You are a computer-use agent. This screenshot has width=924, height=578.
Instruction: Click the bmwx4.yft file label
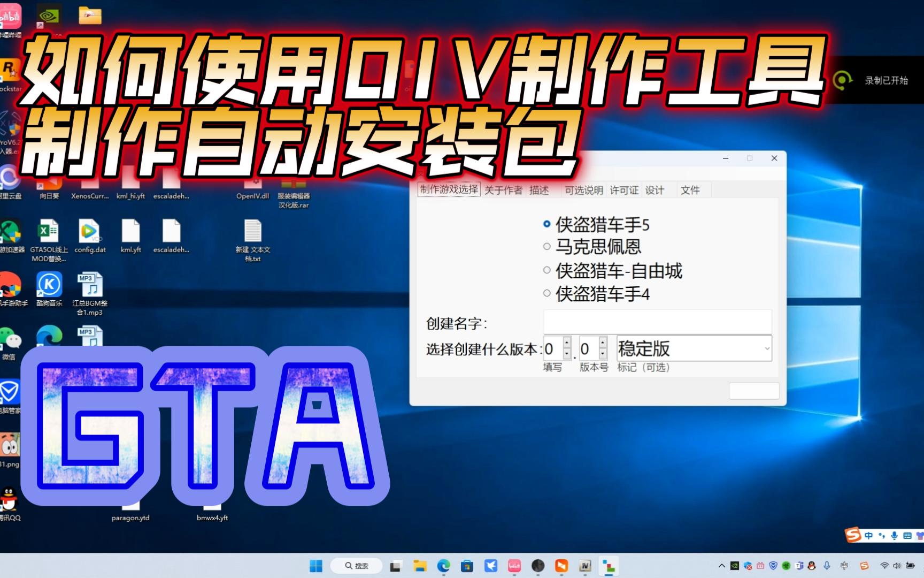pyautogui.click(x=212, y=518)
